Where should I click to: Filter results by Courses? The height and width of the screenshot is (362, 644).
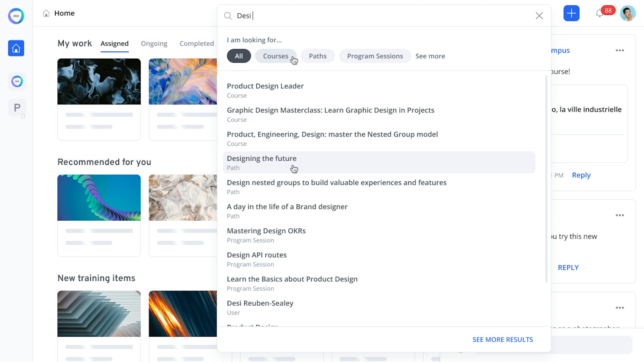276,56
